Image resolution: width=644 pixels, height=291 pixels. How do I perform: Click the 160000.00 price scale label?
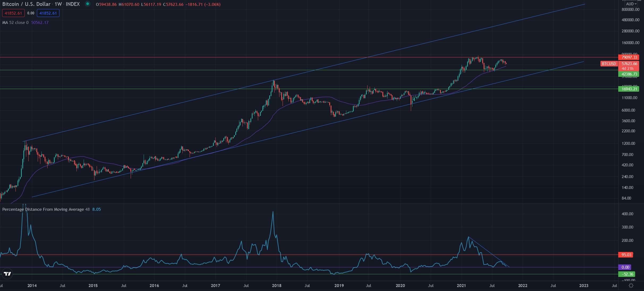coord(630,43)
